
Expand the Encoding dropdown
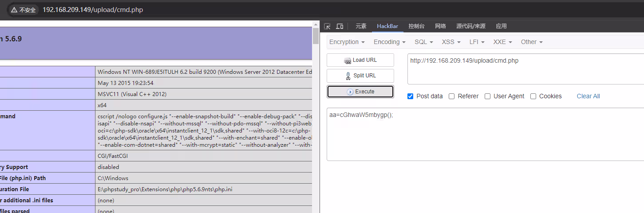pos(389,42)
